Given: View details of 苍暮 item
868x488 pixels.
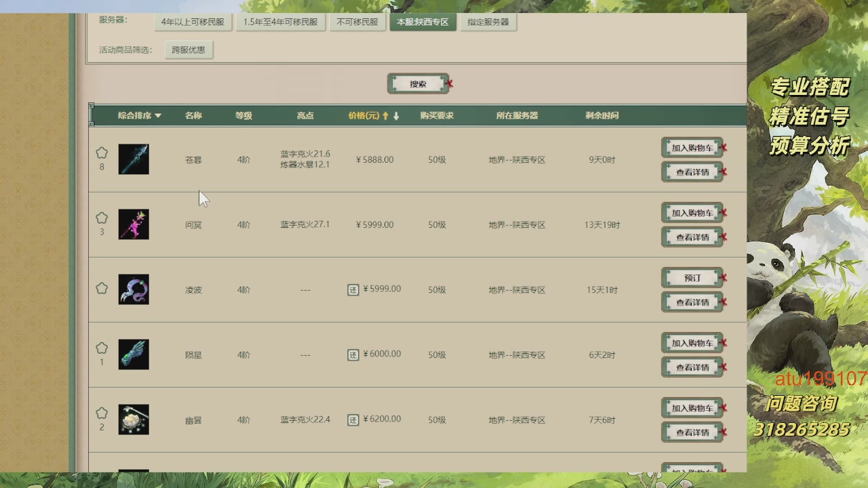Looking at the screenshot, I should point(692,172).
